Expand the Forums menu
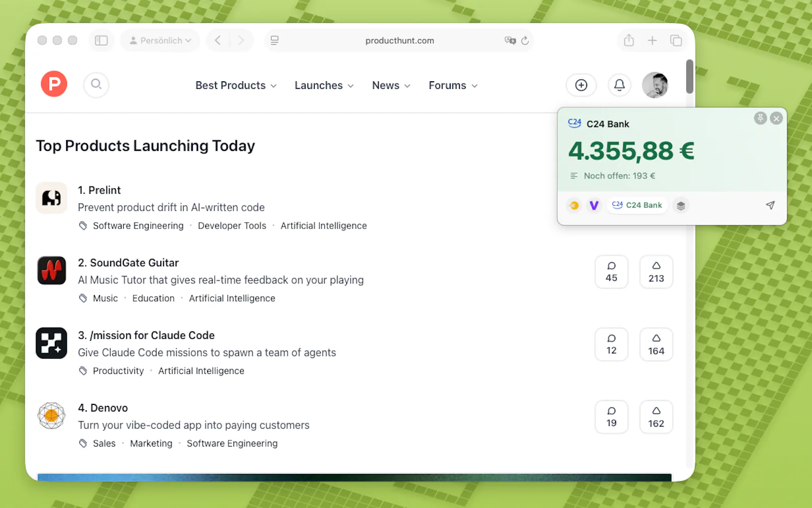 pyautogui.click(x=453, y=85)
